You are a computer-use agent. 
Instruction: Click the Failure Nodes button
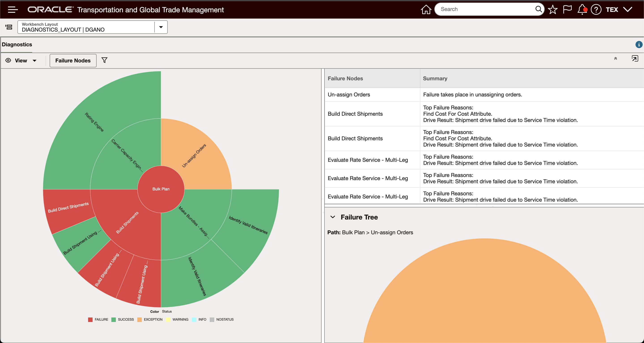pyautogui.click(x=73, y=61)
